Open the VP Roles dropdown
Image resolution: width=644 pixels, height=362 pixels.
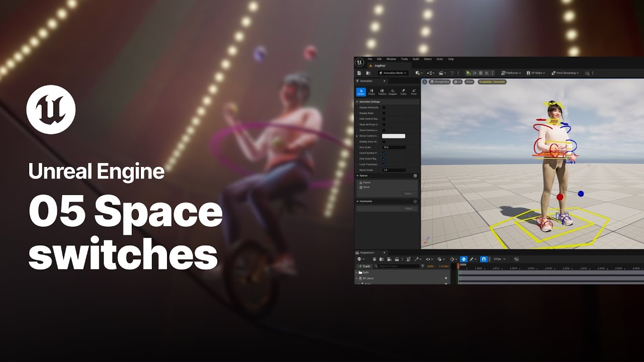click(536, 73)
